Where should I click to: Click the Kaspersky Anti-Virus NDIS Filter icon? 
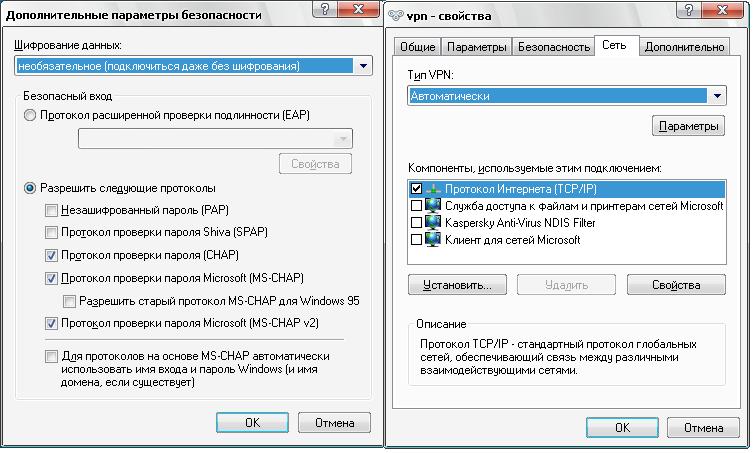[x=433, y=222]
